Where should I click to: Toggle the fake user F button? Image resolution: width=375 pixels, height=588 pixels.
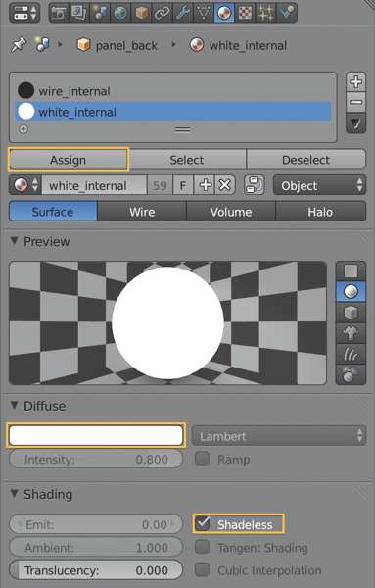(x=183, y=185)
